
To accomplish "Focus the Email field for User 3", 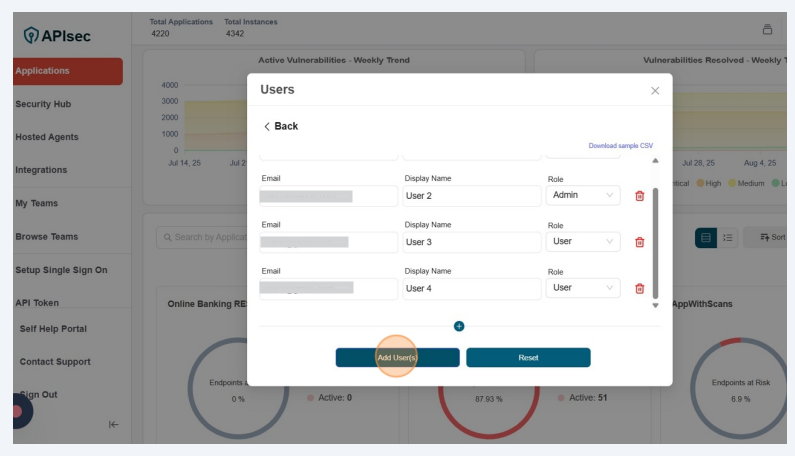I will pyautogui.click(x=328, y=242).
